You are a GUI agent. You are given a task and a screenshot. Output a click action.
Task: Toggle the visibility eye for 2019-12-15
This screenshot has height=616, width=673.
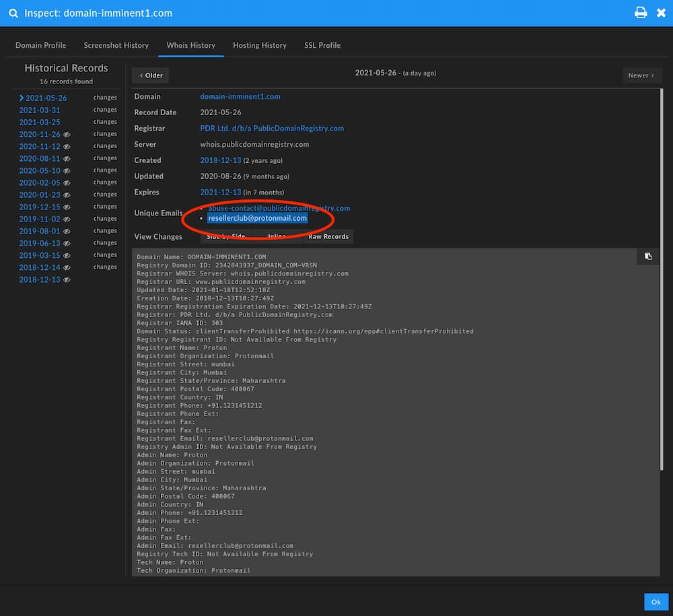click(68, 207)
